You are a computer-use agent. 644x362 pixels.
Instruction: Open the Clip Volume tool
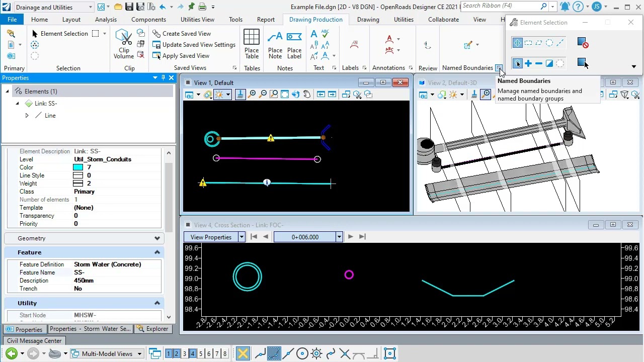124,44
